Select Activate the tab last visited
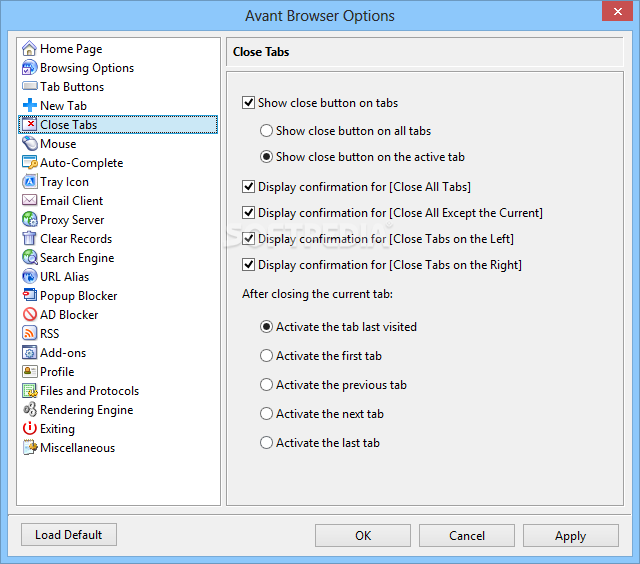The width and height of the screenshot is (640, 564). [x=266, y=326]
